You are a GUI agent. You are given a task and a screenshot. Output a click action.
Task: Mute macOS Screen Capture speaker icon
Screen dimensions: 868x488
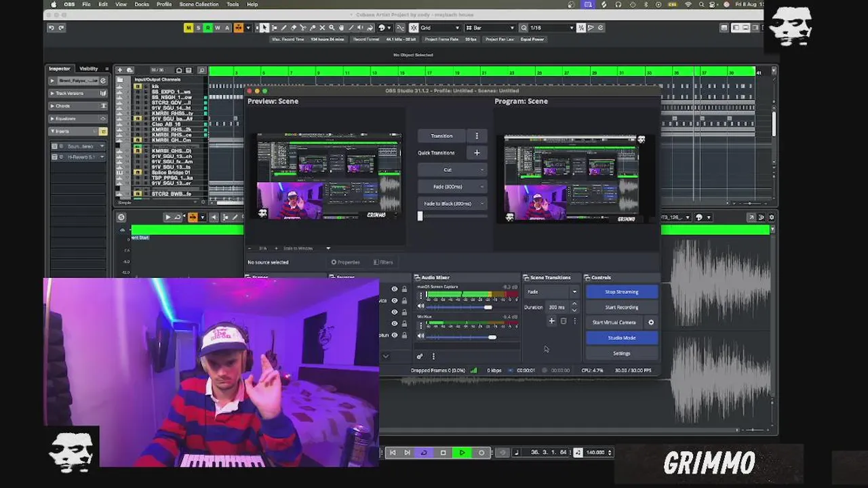pos(420,307)
